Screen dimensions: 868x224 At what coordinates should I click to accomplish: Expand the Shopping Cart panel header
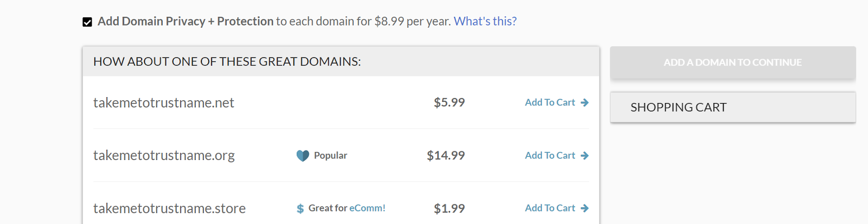pos(732,107)
